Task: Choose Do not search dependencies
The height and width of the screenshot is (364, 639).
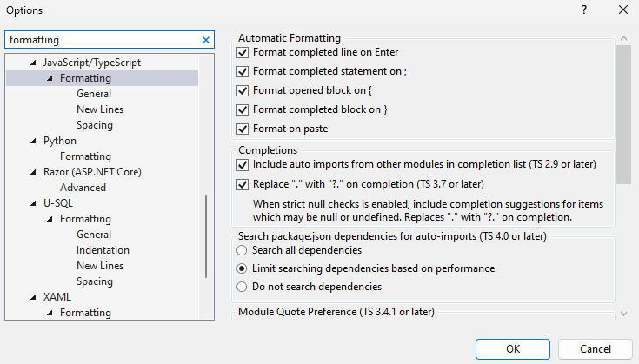Action: (x=243, y=287)
